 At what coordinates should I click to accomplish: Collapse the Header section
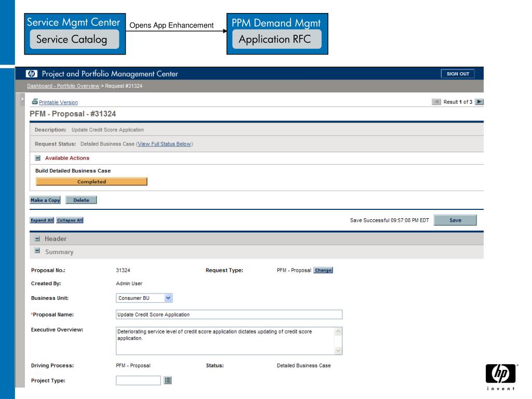click(37, 239)
